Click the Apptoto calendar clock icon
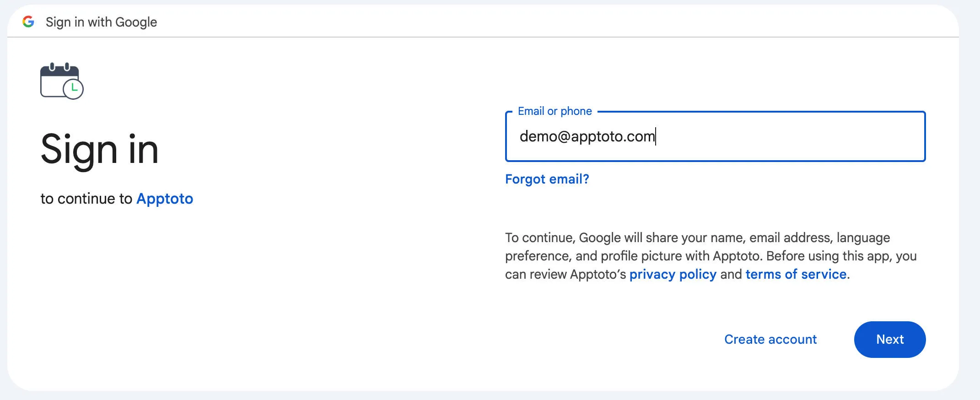Viewport: 980px width, 400px height. [62, 81]
